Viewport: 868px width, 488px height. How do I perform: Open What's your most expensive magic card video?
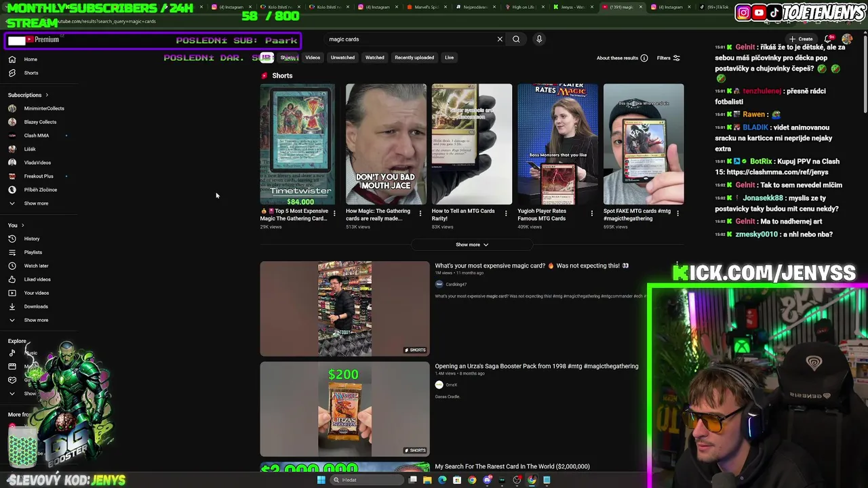pos(532,266)
